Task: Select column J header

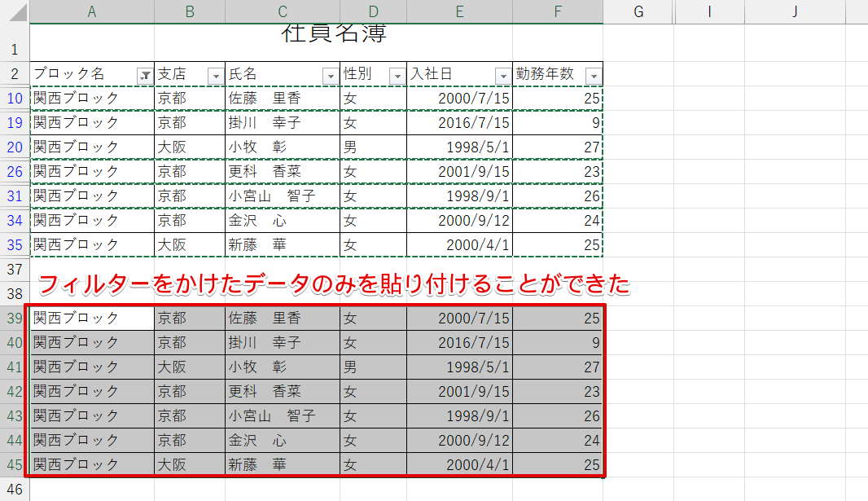Action: click(x=795, y=11)
